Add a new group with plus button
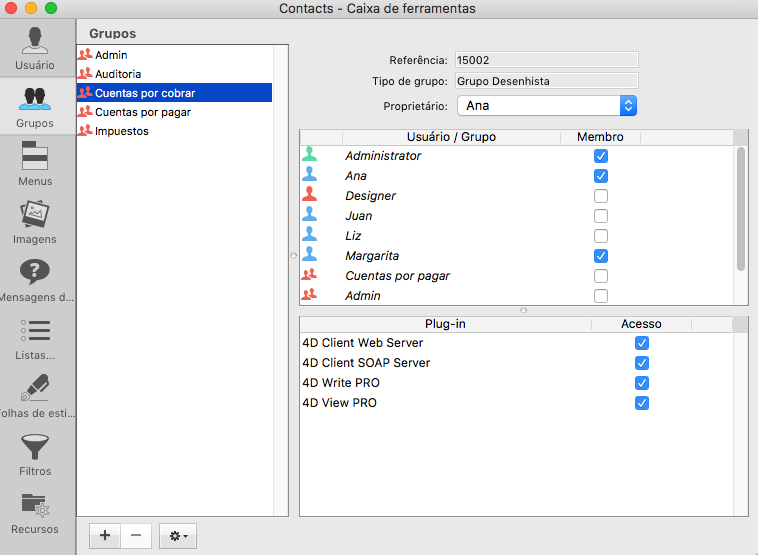 [x=105, y=536]
